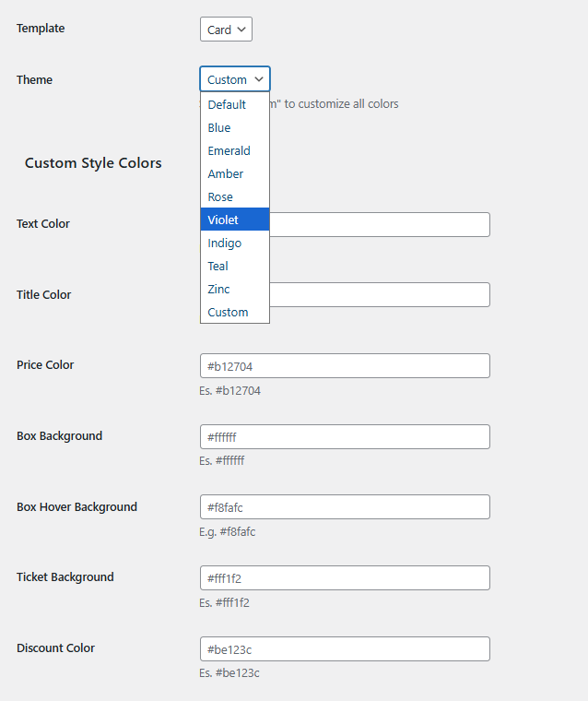
Task: Select the highlighted Violet theme option
Action: 223,220
